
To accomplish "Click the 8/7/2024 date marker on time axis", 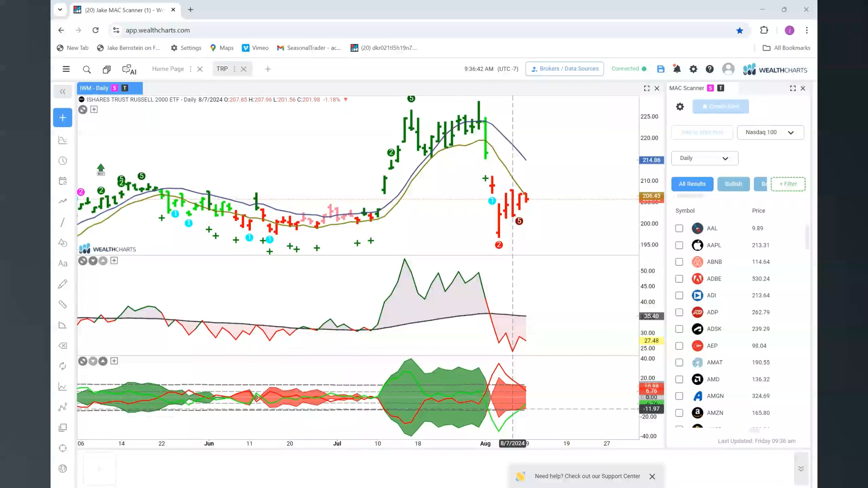I will tap(512, 444).
